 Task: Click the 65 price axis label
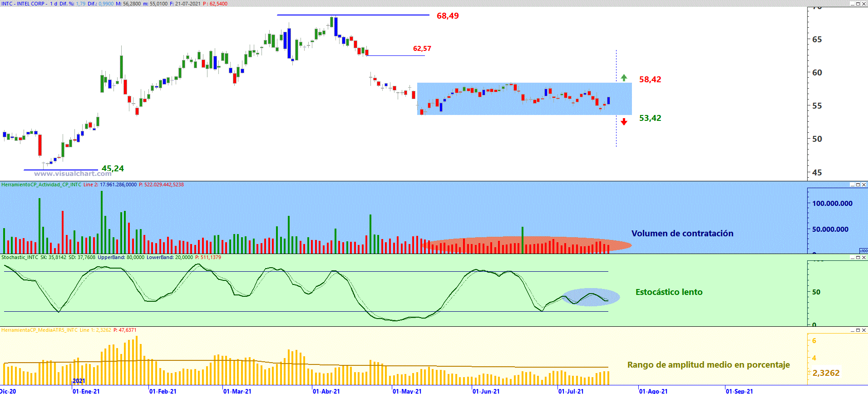click(817, 40)
